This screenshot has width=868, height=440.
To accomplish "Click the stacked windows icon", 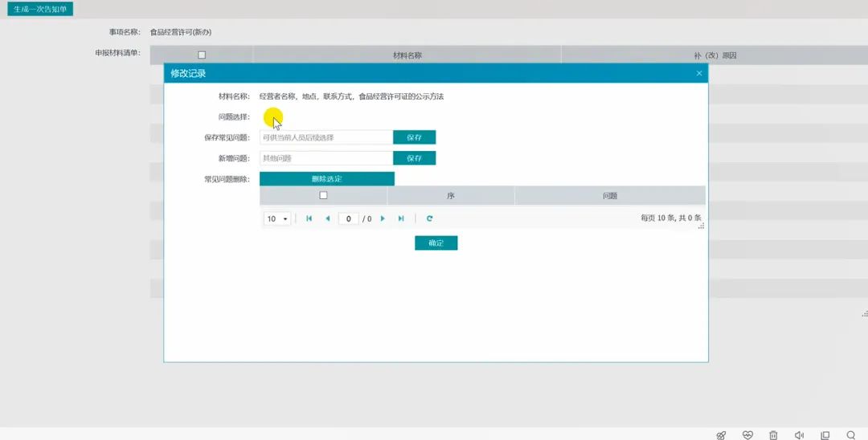I will click(x=825, y=434).
